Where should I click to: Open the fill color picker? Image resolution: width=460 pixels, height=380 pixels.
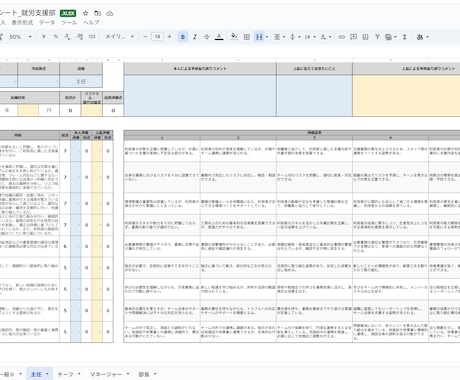click(234, 37)
